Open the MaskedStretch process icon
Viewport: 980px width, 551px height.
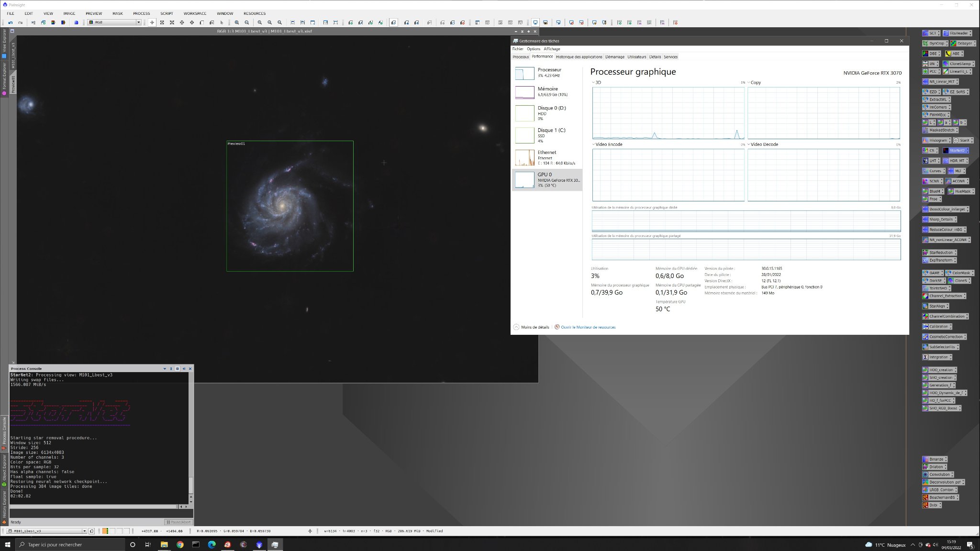pos(940,130)
